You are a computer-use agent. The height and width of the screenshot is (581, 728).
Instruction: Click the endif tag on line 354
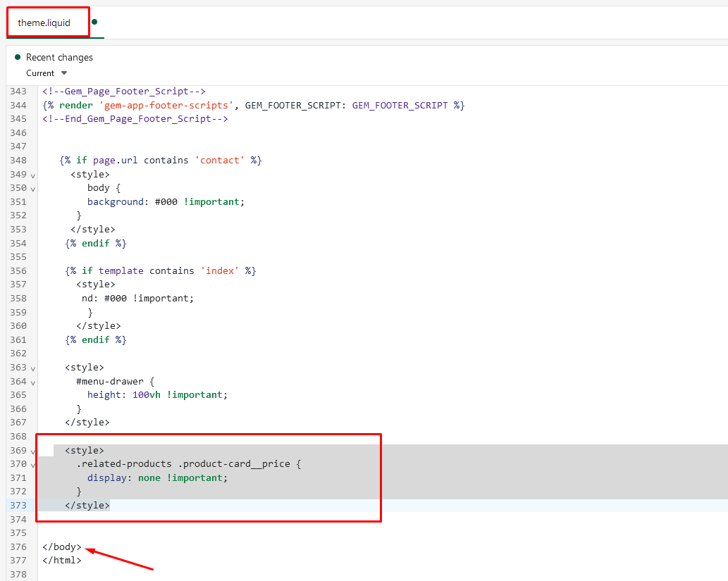tap(96, 243)
